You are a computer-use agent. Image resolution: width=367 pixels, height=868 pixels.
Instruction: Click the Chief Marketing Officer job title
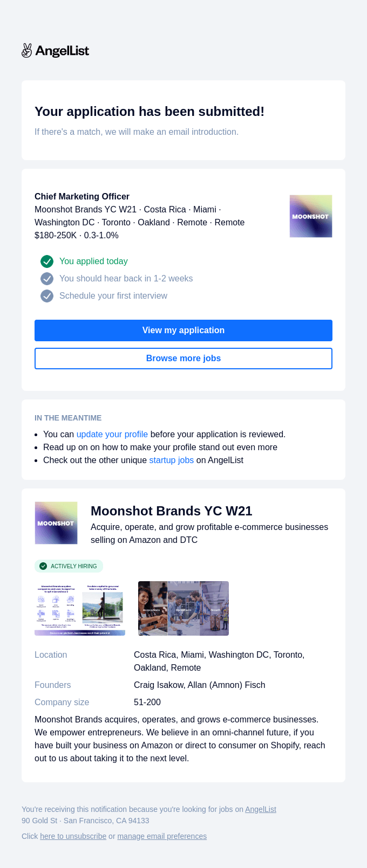pyautogui.click(x=81, y=196)
